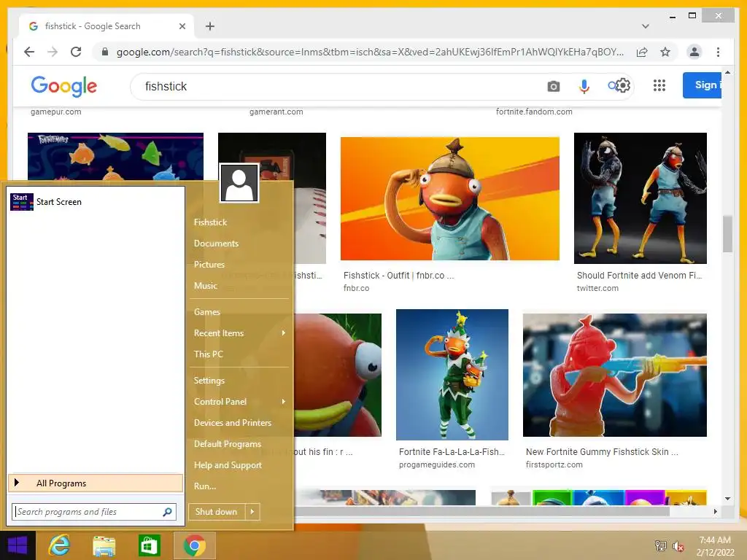Open Start Screen from start menu
This screenshot has height=560, width=747.
[x=96, y=202]
